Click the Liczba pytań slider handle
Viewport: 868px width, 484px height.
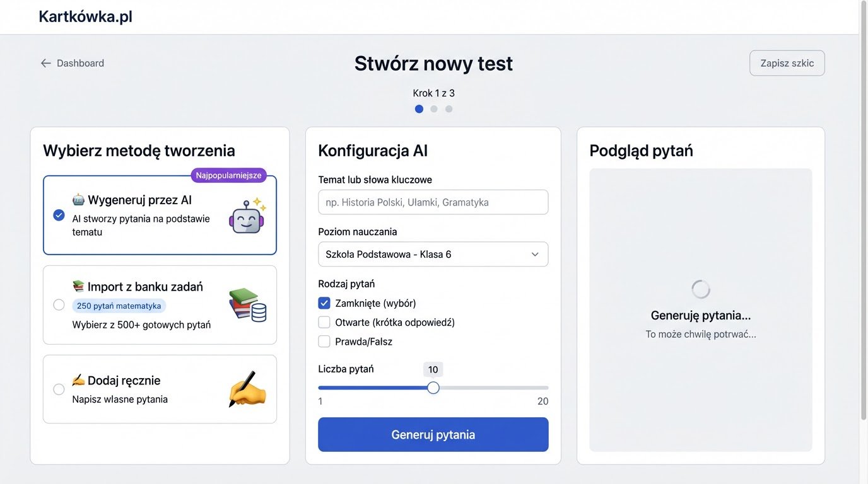pos(433,388)
